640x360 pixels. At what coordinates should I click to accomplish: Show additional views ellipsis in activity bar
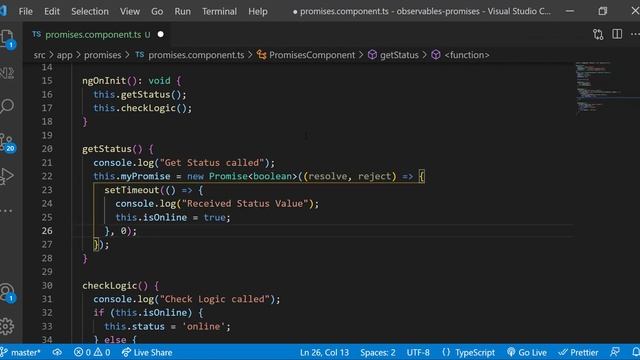click(x=6, y=211)
